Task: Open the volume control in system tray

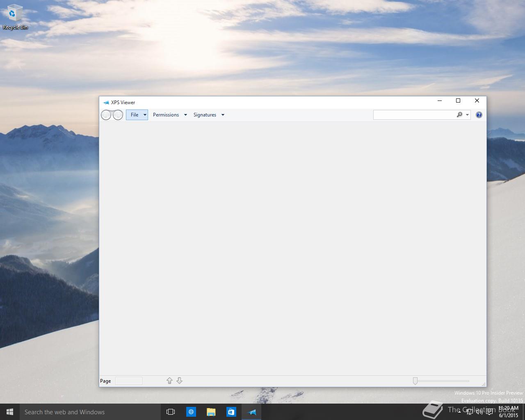Action: coord(479,412)
